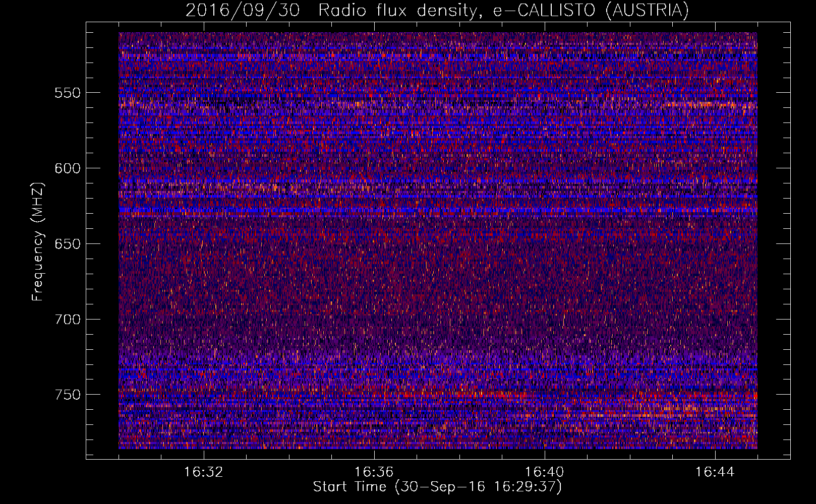The image size is (816, 504).
Task: Select the 700 frequency tick label
Action: pos(68,320)
